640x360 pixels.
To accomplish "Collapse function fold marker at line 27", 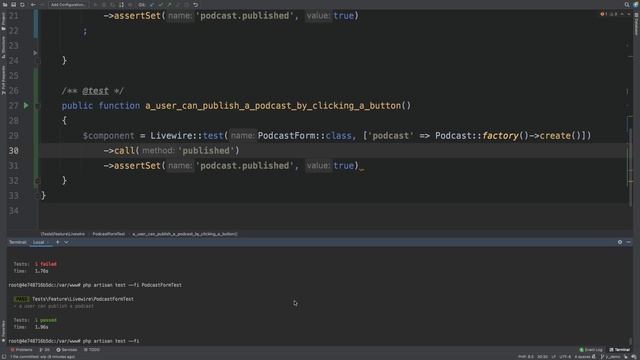I will pos(37,106).
